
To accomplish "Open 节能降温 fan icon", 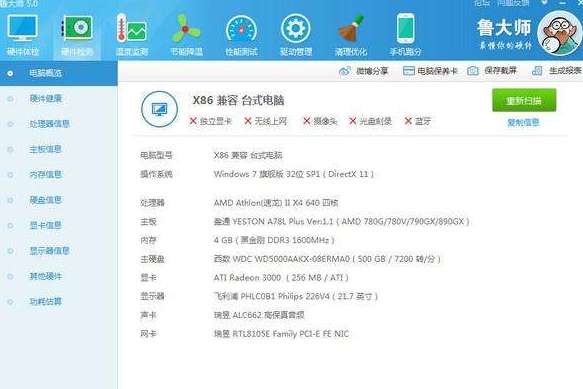I will coord(186,29).
